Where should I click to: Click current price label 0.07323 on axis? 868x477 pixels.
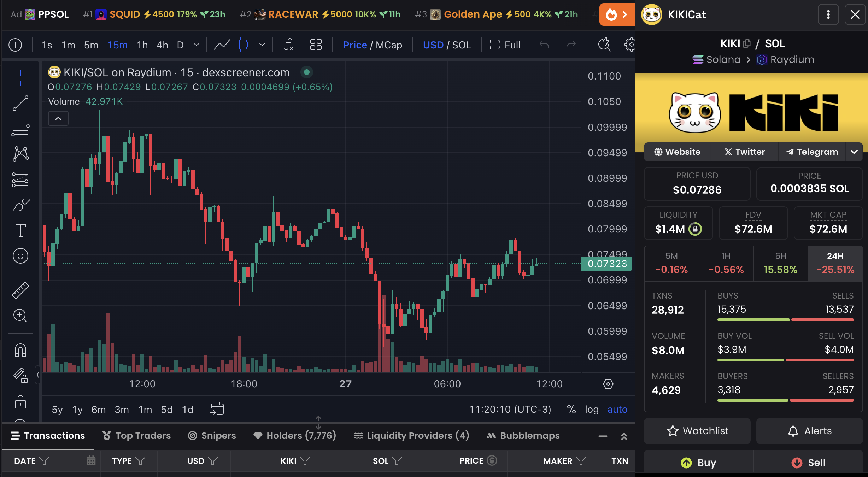[x=606, y=264]
